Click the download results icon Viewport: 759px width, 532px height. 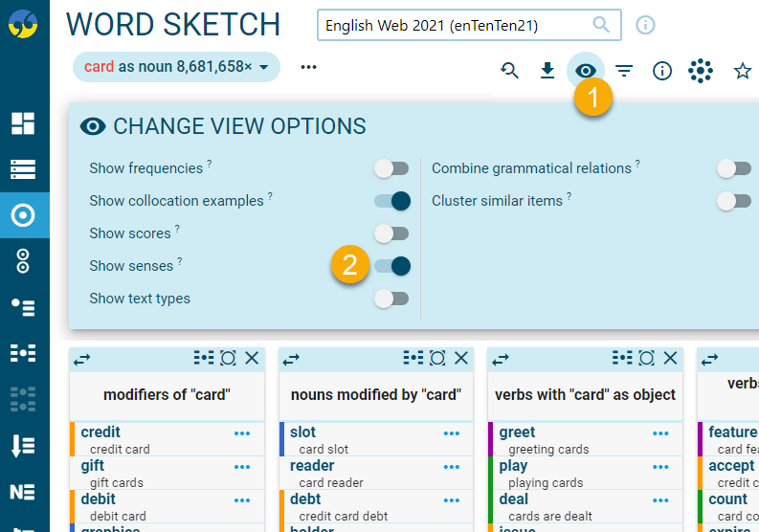pos(547,70)
